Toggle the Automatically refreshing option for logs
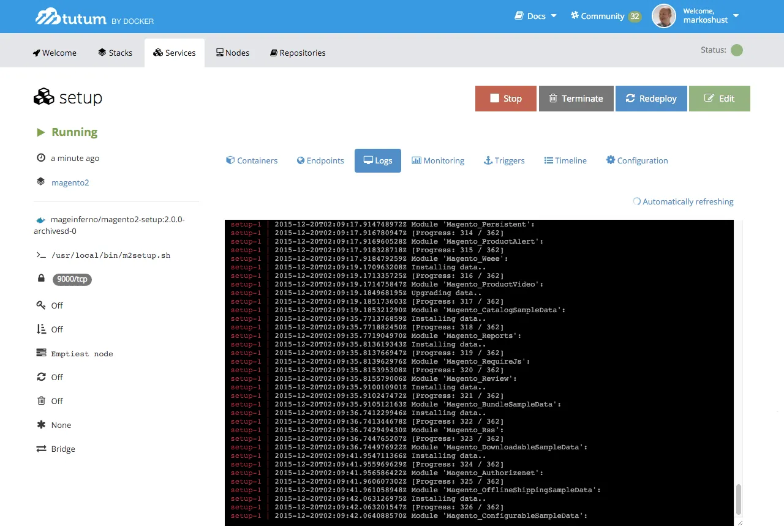Viewport: 784px width, 532px height. tap(683, 201)
